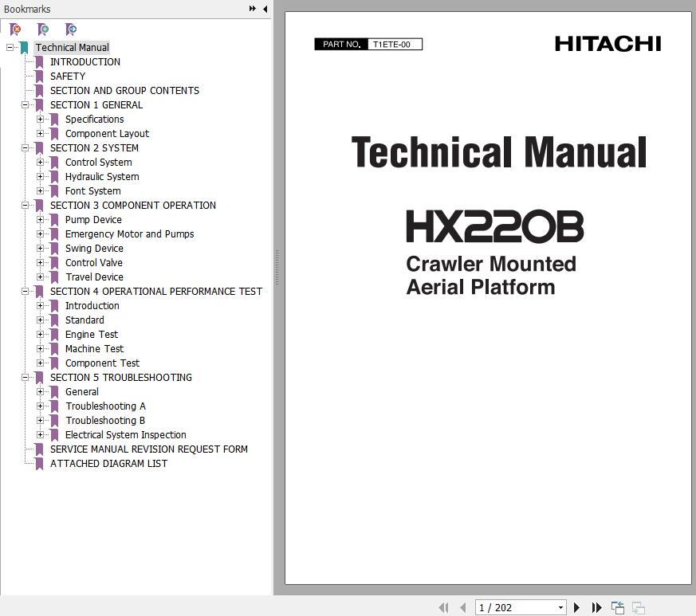Open the Electrical System Inspection bookmark
Viewport: 696px width, 616px height.
tap(126, 434)
